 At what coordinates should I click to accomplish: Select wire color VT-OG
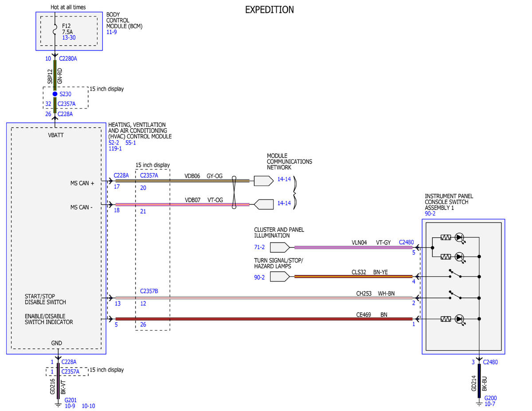(215, 200)
